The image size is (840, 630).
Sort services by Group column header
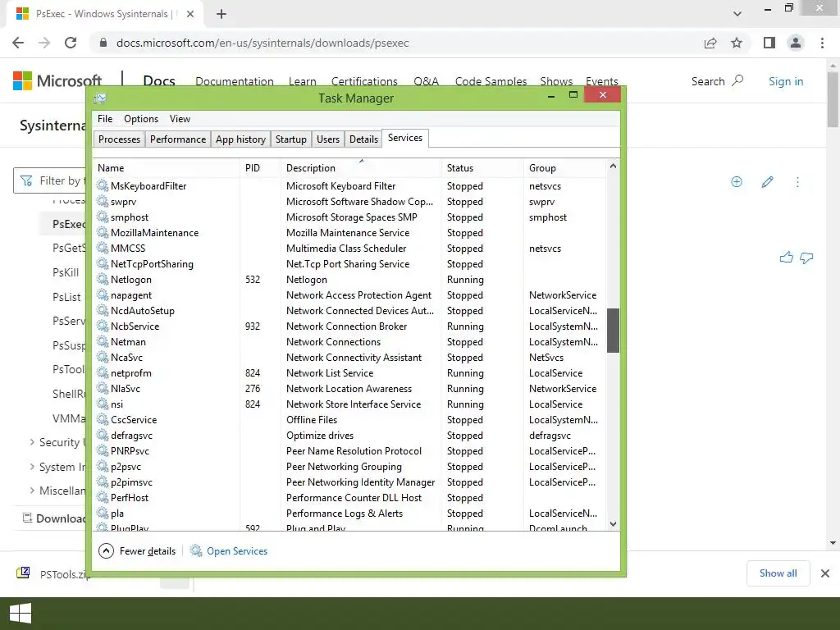(x=564, y=167)
